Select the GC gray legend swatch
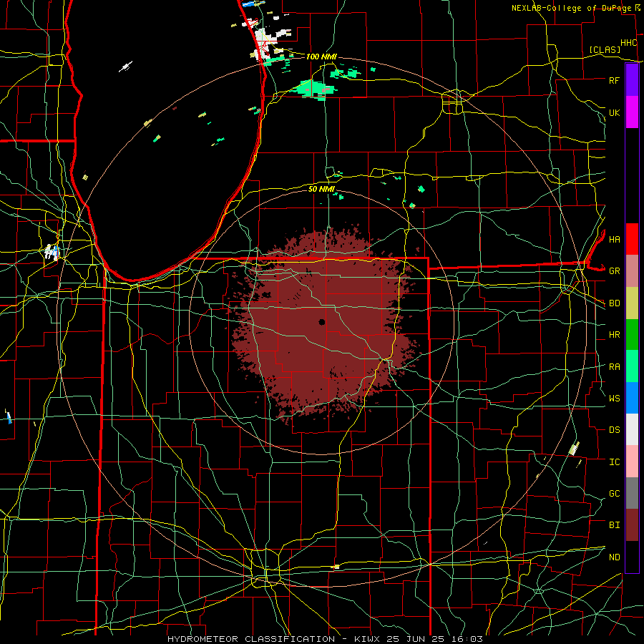Viewport: 644px width, 644px height. tap(632, 493)
